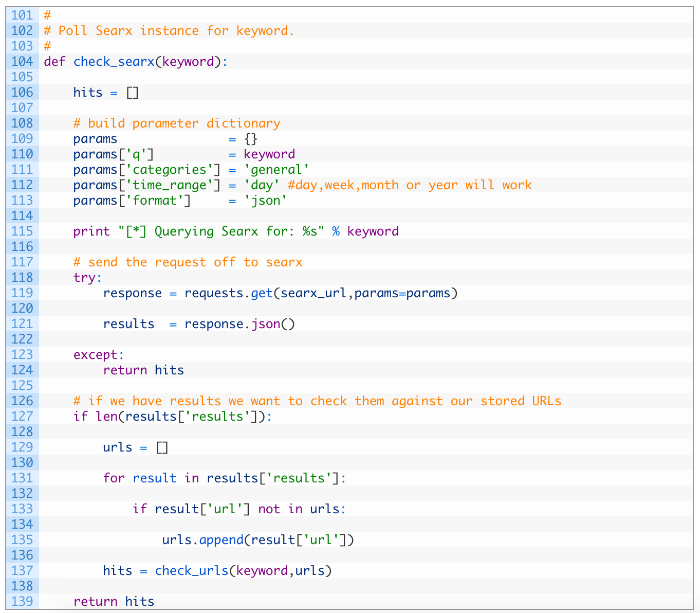The height and width of the screenshot is (613, 700).
Task: Click the "# send the request off to searx" comment
Action: point(188,262)
